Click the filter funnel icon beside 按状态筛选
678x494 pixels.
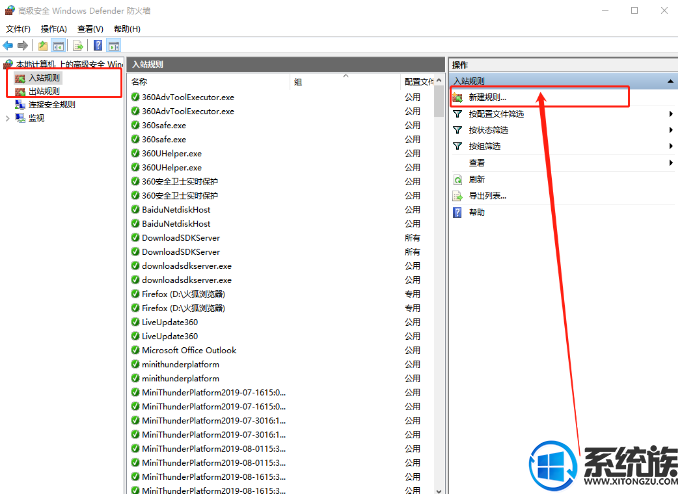[457, 130]
